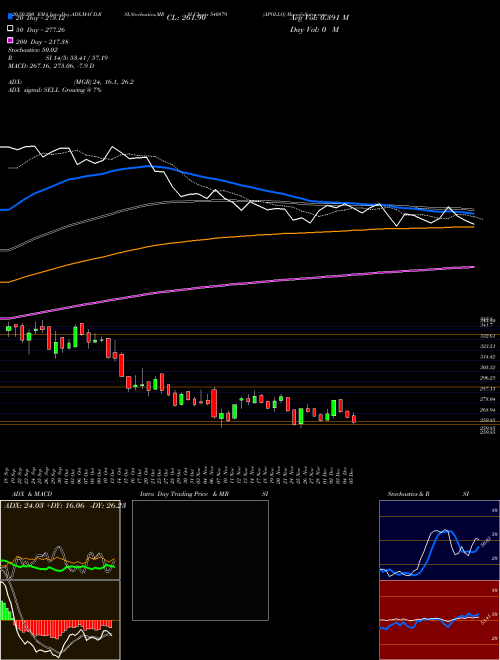Viewport: 500px width, 660px height.
Task: Click the MACD histogram panel
Action: tap(60, 620)
